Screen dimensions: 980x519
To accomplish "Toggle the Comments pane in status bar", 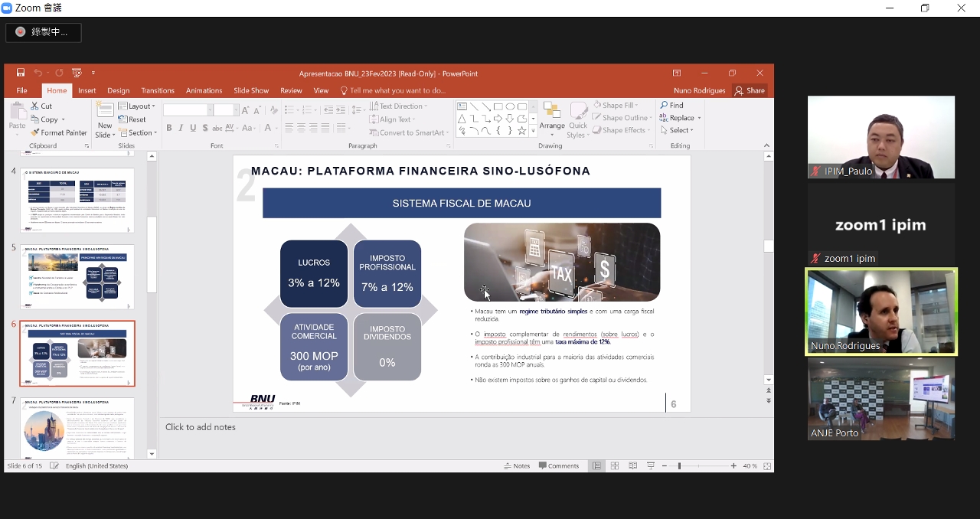I will [x=559, y=466].
